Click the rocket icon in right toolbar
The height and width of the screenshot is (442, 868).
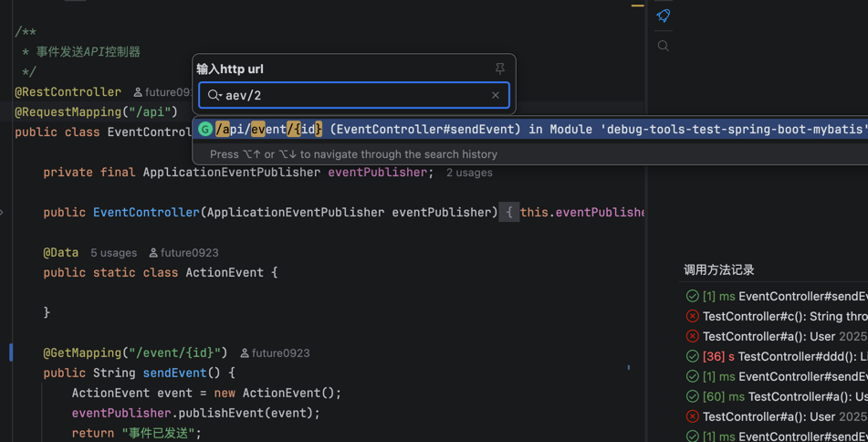[x=664, y=16]
